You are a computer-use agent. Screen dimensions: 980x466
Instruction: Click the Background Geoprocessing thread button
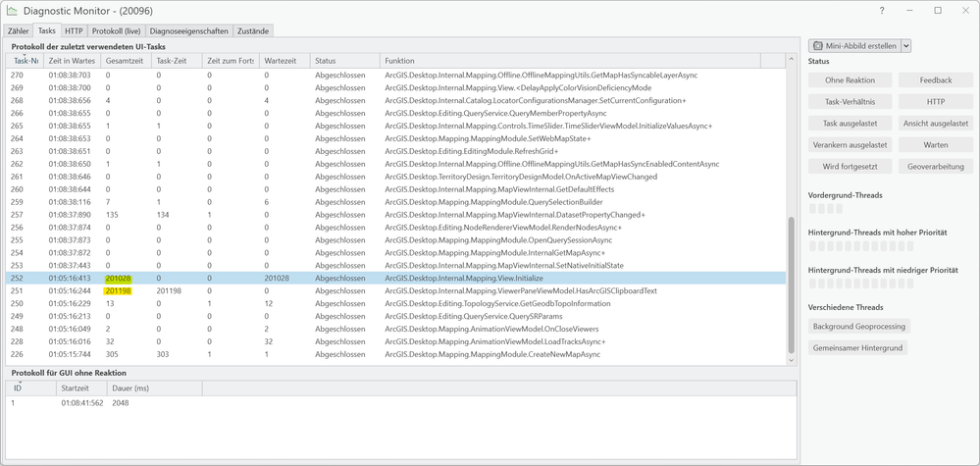(858, 326)
